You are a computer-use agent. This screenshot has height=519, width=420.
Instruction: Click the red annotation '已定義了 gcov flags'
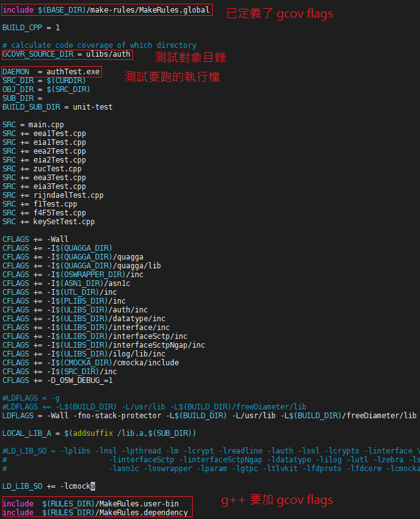(x=280, y=14)
